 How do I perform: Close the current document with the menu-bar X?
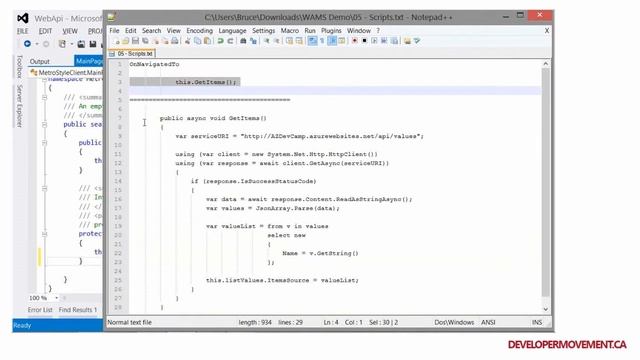coord(547,31)
